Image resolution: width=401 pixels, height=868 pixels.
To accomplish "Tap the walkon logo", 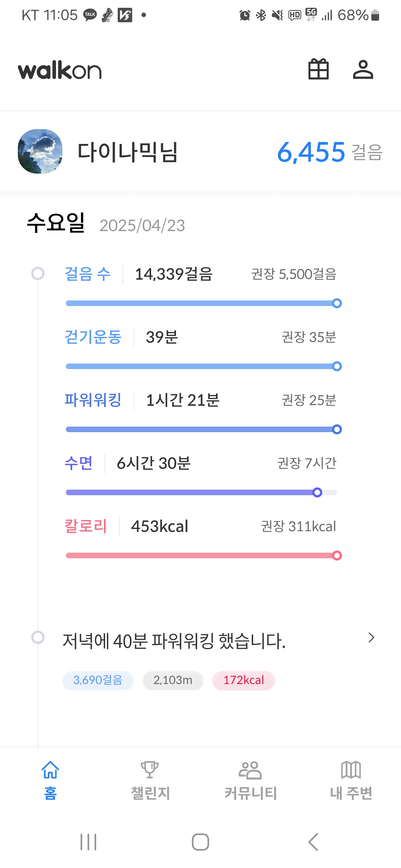I will pos(60,70).
